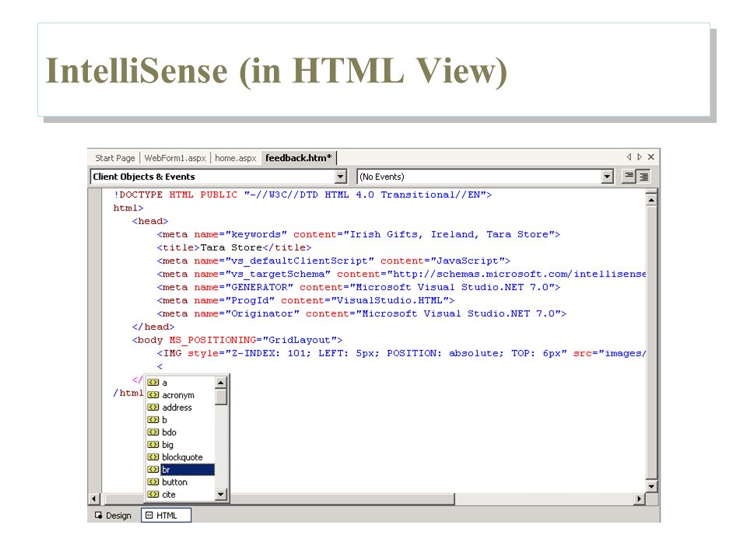
Task: Click IntelliSense list scroll up arrow
Action: click(x=220, y=383)
